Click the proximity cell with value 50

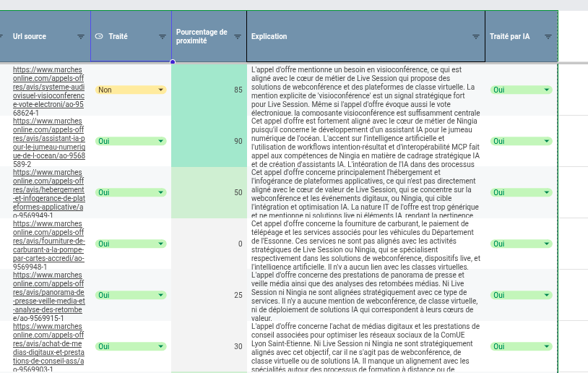[209, 193]
